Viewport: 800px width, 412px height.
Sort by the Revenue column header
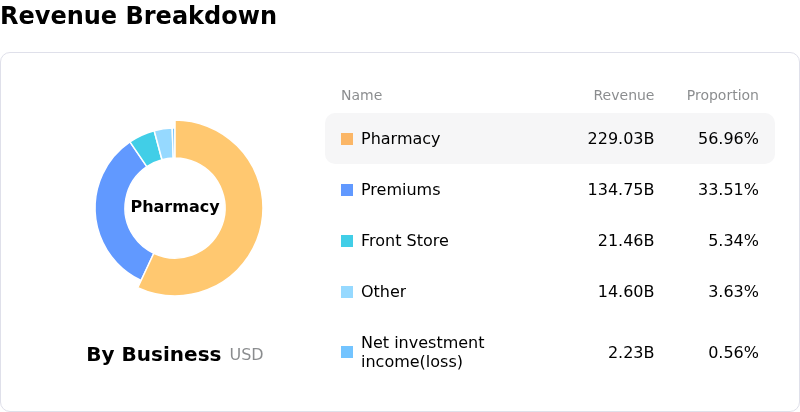tap(623, 96)
